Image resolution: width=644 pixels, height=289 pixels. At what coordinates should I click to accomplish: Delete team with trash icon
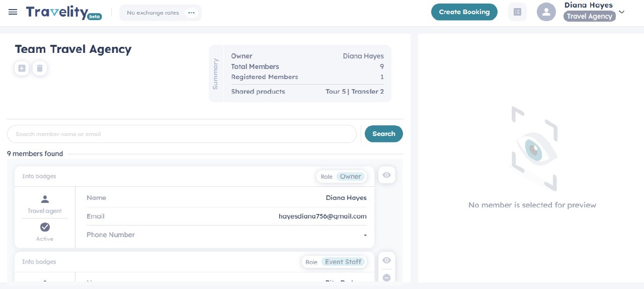(x=40, y=68)
